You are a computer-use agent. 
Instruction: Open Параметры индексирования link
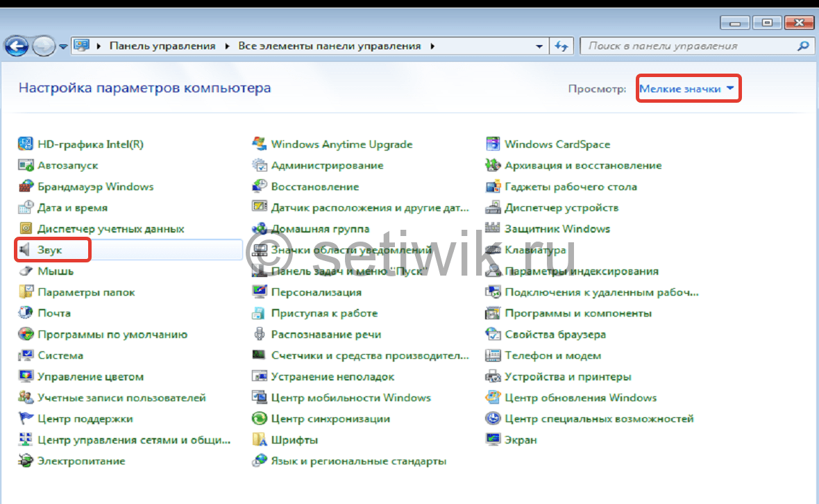(582, 271)
